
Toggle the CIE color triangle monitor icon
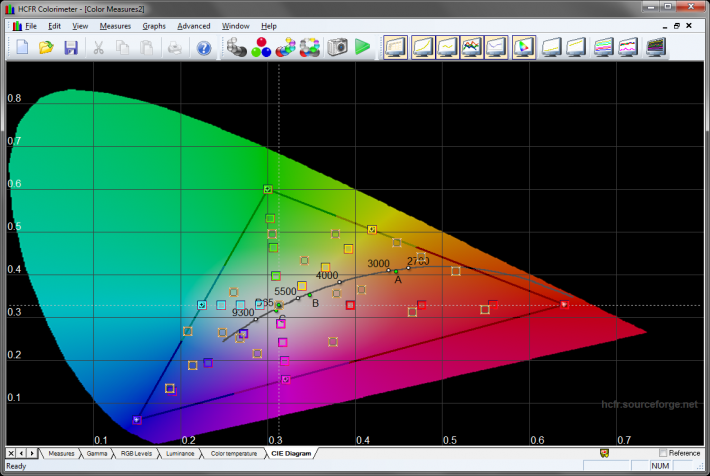[x=524, y=47]
